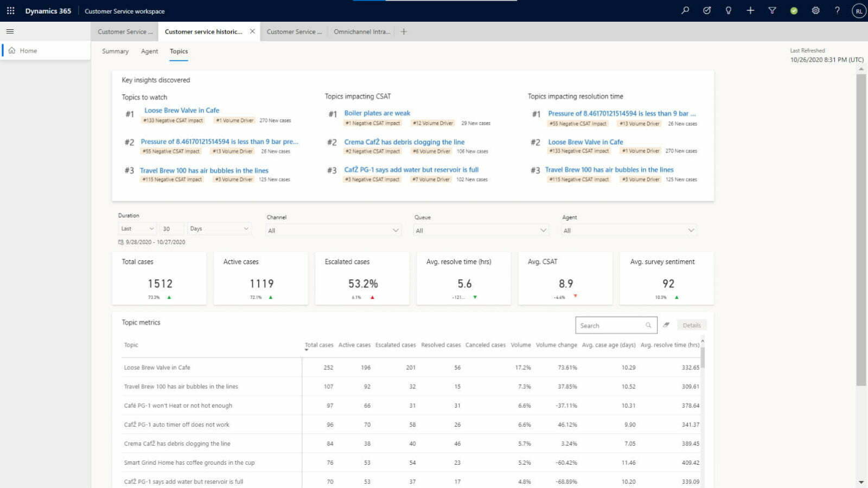
Task: Open the task flow checkmark-circle icon
Action: coord(707,10)
